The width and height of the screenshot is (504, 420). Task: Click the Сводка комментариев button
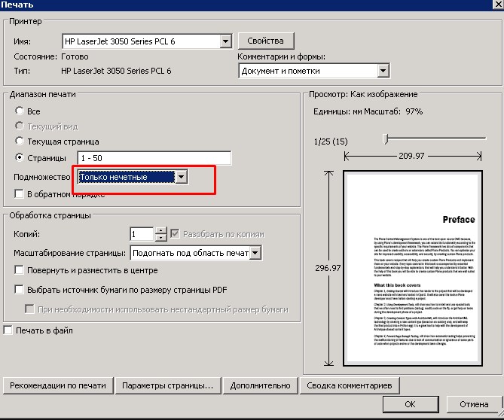(349, 385)
